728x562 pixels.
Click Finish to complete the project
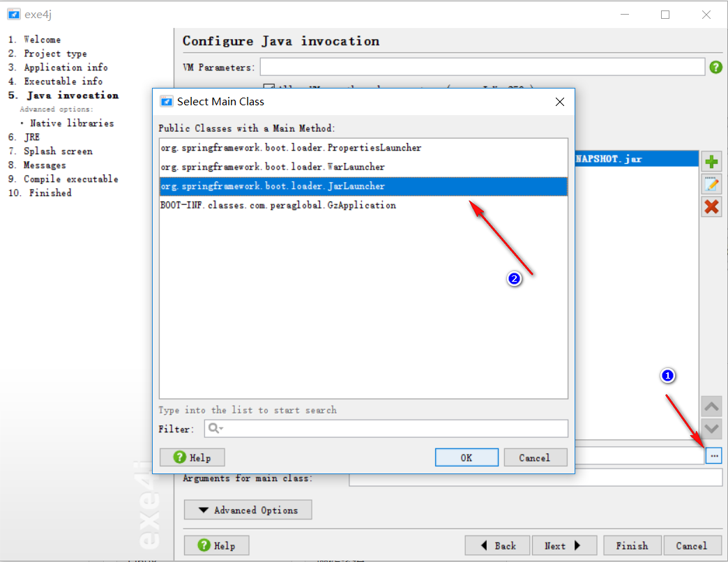(x=632, y=545)
